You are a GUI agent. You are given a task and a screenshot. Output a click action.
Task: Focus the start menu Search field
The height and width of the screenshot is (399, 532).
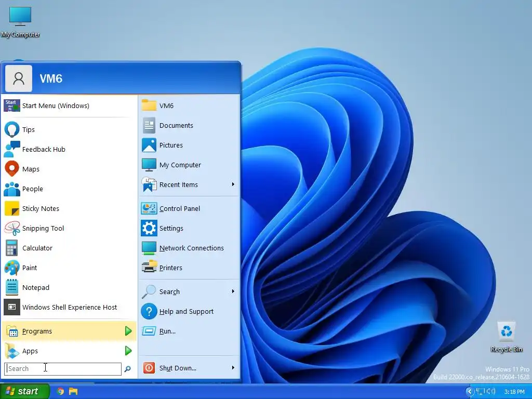[63, 369]
